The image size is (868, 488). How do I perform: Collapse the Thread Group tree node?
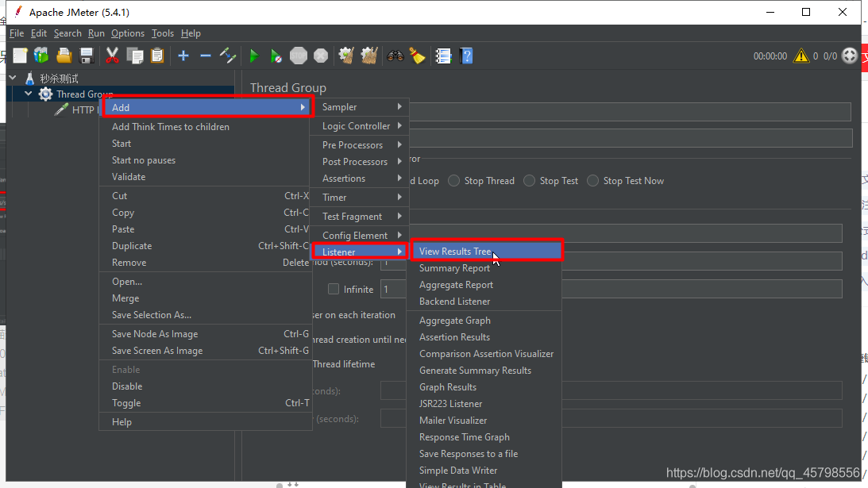(x=29, y=94)
